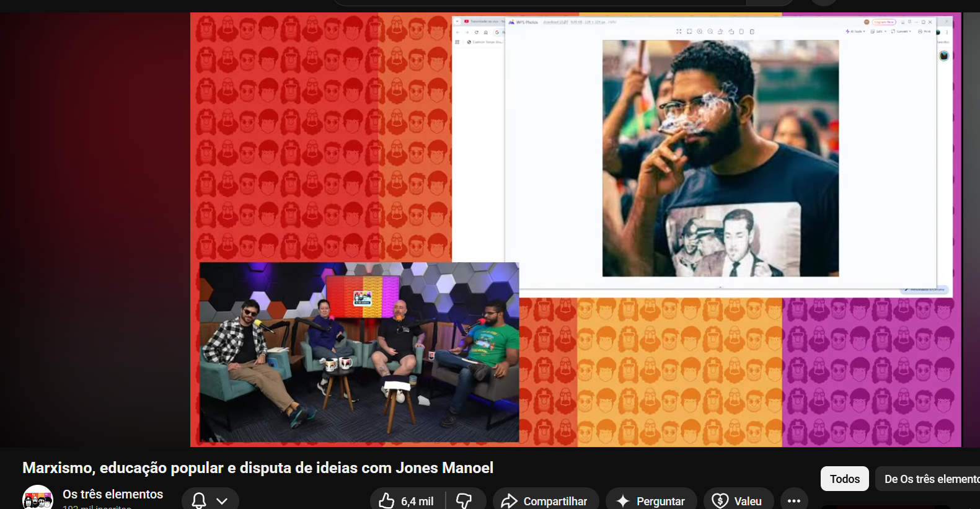980x509 pixels.
Task: Open the three-dot more actions menu
Action: point(793,500)
